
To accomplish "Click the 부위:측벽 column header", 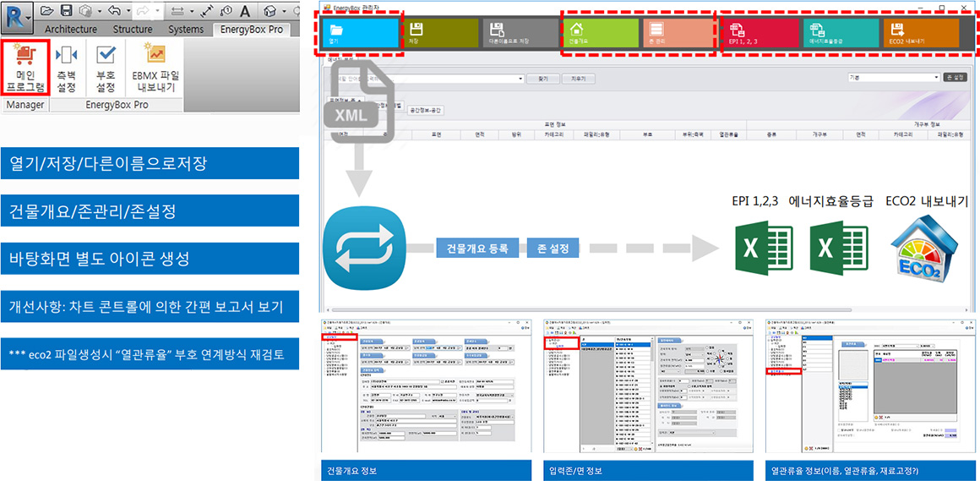I will pyautogui.click(x=693, y=134).
